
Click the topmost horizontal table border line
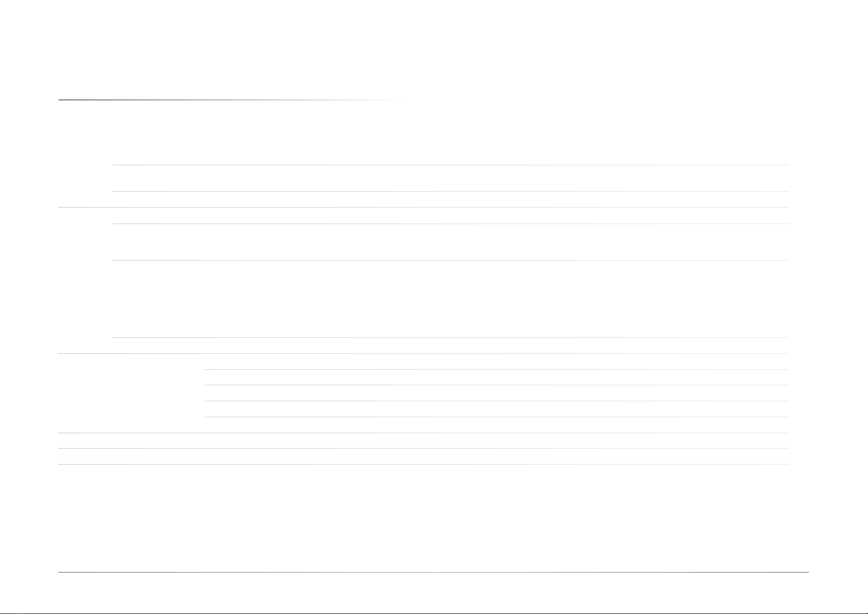(x=451, y=165)
